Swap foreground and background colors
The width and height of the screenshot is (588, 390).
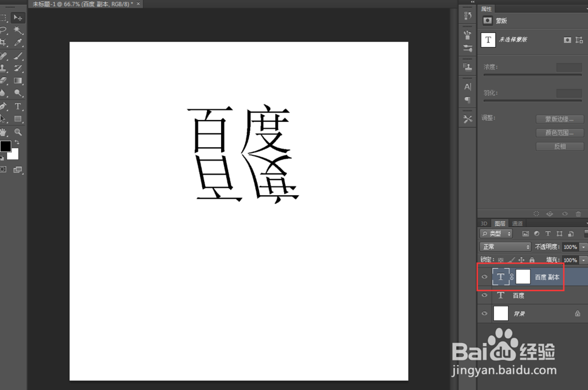[x=17, y=142]
